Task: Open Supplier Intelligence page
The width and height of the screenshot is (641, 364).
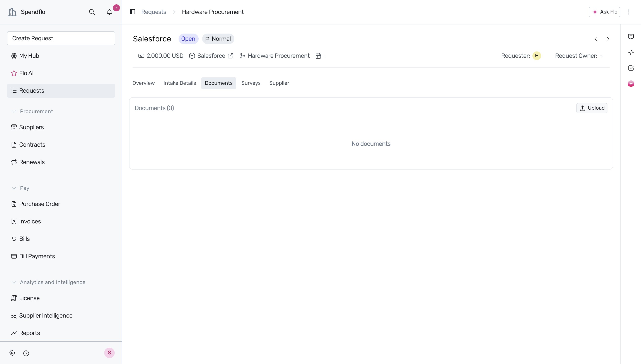Action: (61, 315)
